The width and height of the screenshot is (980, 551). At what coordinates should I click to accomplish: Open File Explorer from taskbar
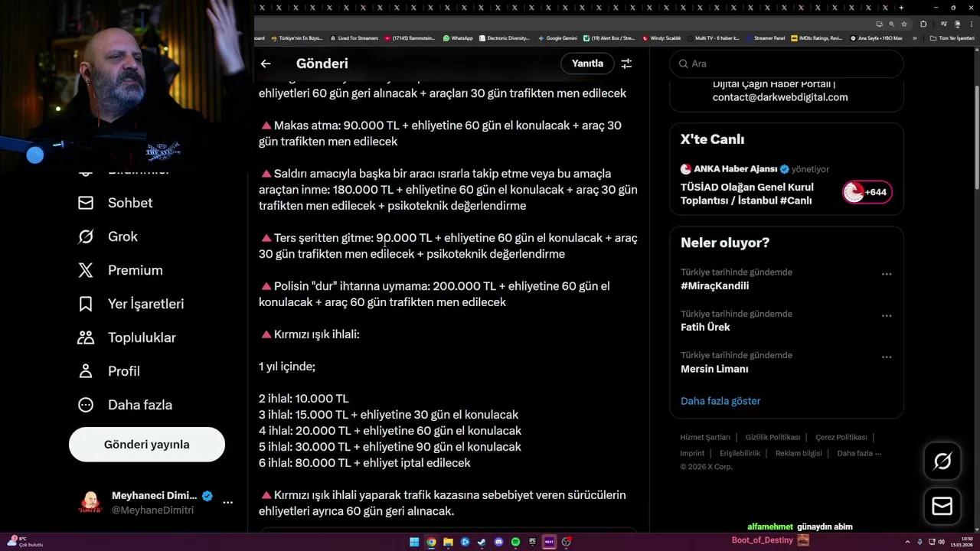[448, 542]
